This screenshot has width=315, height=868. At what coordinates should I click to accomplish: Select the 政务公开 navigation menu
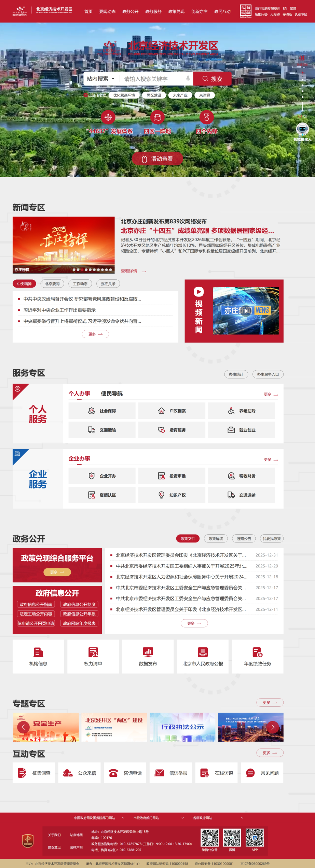tap(131, 12)
